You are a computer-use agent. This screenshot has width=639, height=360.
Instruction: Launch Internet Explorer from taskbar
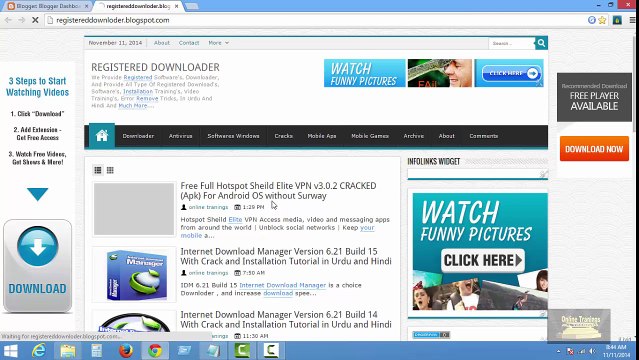pos(39,351)
